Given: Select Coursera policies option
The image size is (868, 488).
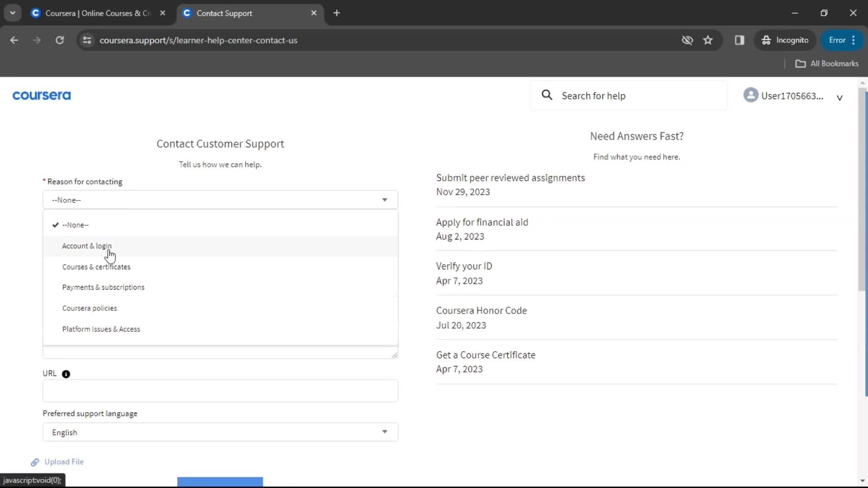Looking at the screenshot, I should 221,308.
